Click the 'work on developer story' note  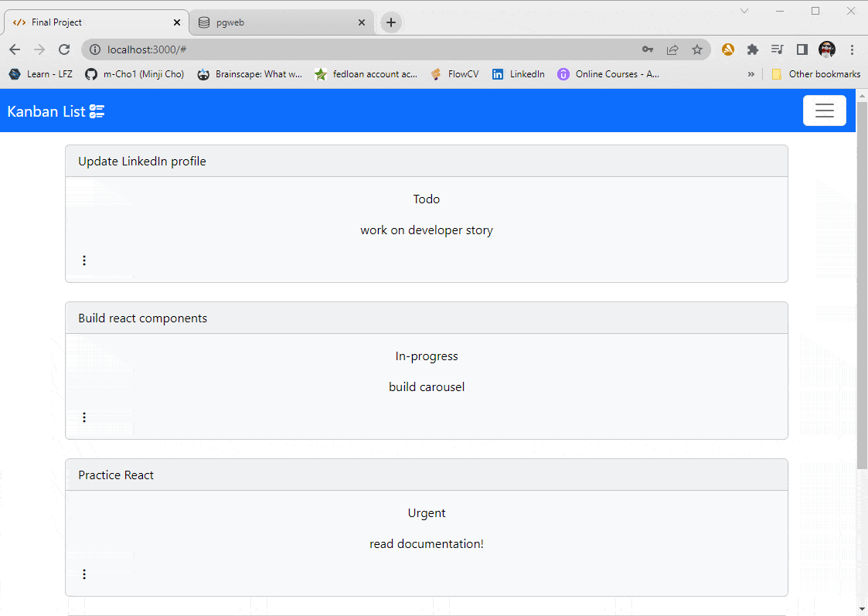click(x=426, y=230)
